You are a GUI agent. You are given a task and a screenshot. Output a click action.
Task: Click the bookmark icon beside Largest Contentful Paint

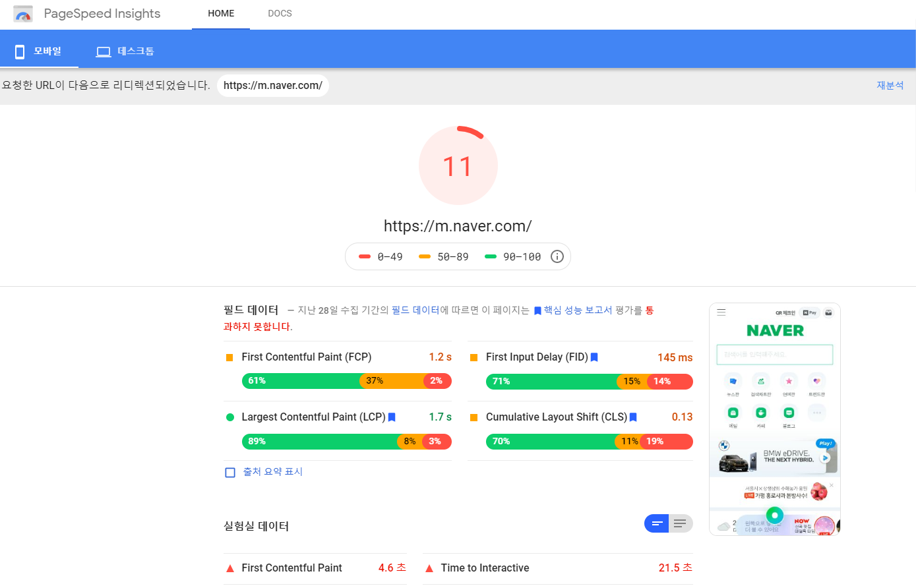pos(391,417)
